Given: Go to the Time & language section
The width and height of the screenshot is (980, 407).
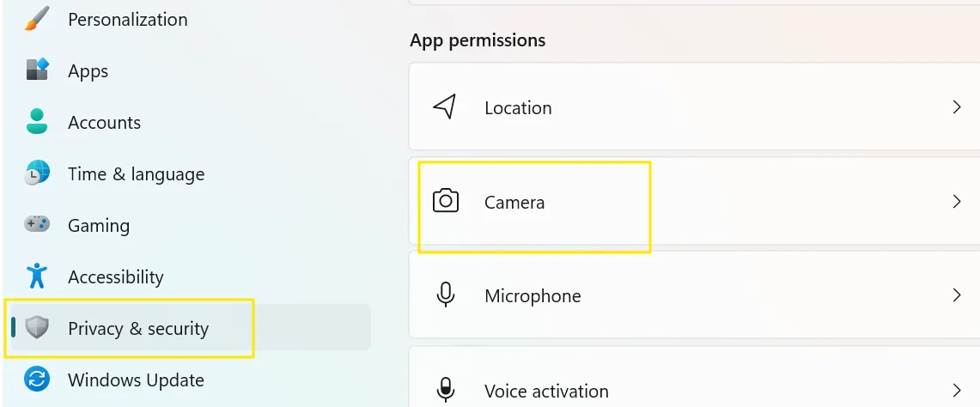Looking at the screenshot, I should pyautogui.click(x=137, y=173).
